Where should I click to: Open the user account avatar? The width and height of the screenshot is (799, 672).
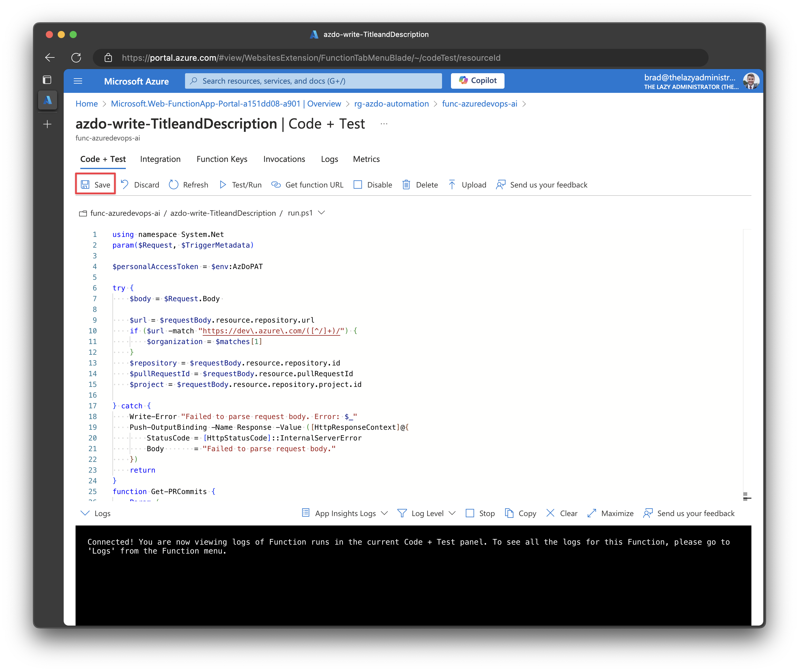(x=751, y=81)
